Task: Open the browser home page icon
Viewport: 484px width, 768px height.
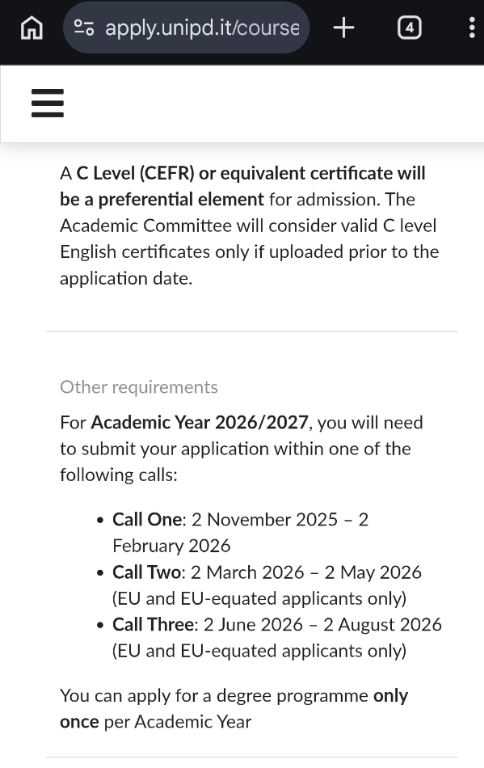Action: [x=32, y=27]
